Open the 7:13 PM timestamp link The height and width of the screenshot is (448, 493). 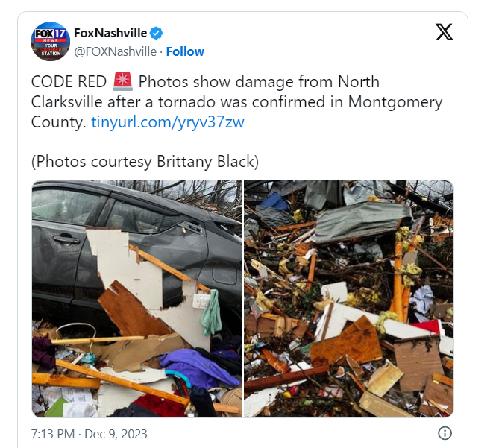pyautogui.click(x=53, y=434)
